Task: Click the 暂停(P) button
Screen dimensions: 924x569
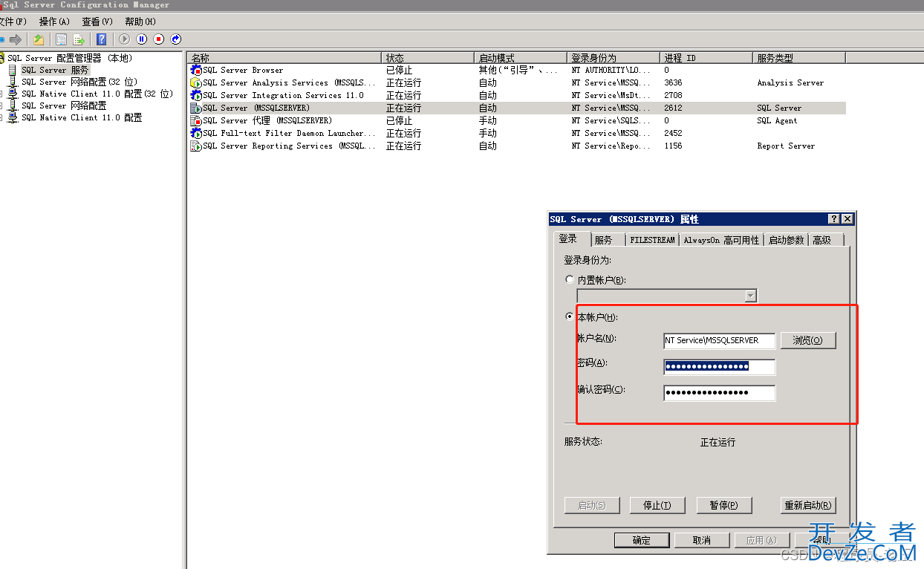Action: pos(724,505)
